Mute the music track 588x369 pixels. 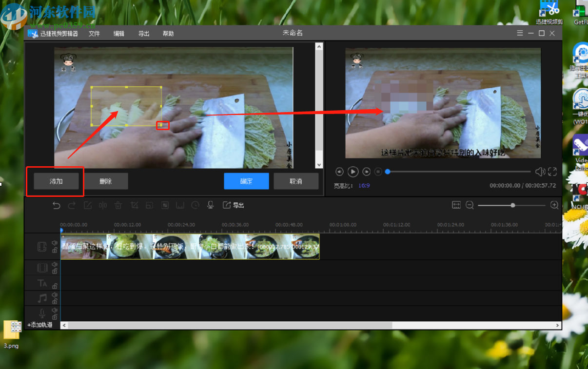(x=55, y=295)
